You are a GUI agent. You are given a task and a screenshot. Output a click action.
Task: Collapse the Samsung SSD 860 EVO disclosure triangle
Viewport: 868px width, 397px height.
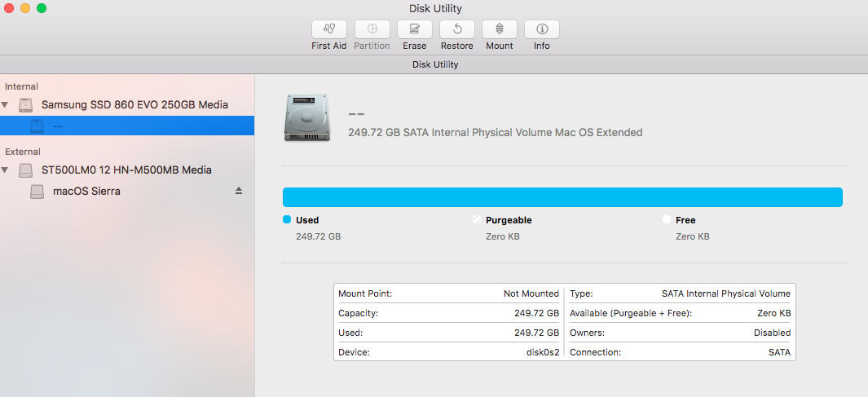click(5, 104)
